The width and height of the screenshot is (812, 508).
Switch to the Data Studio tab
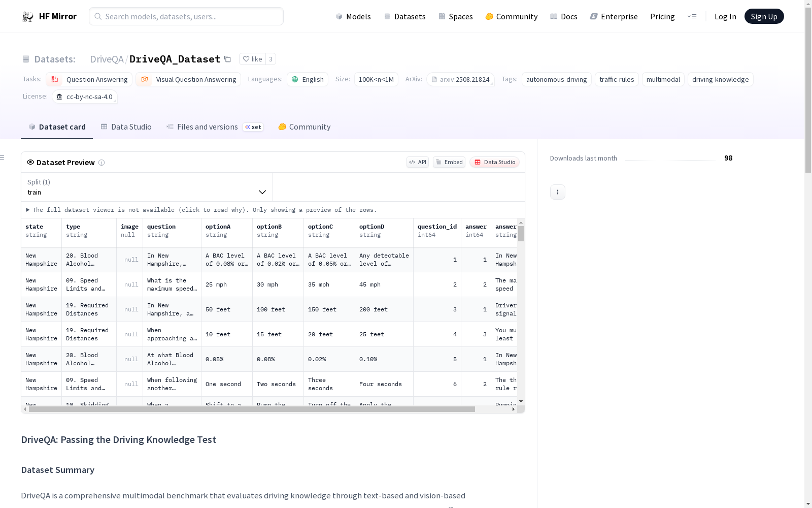pos(126,127)
